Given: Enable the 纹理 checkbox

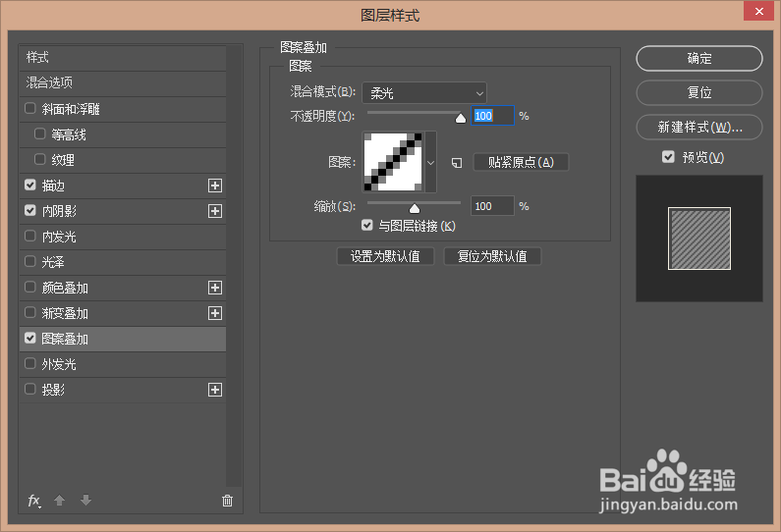Looking at the screenshot, I should tap(40, 159).
